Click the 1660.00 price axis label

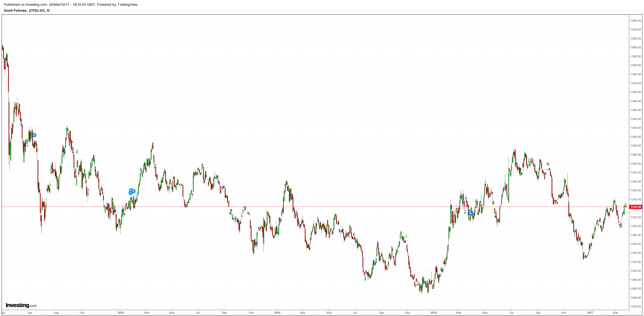point(636,21)
